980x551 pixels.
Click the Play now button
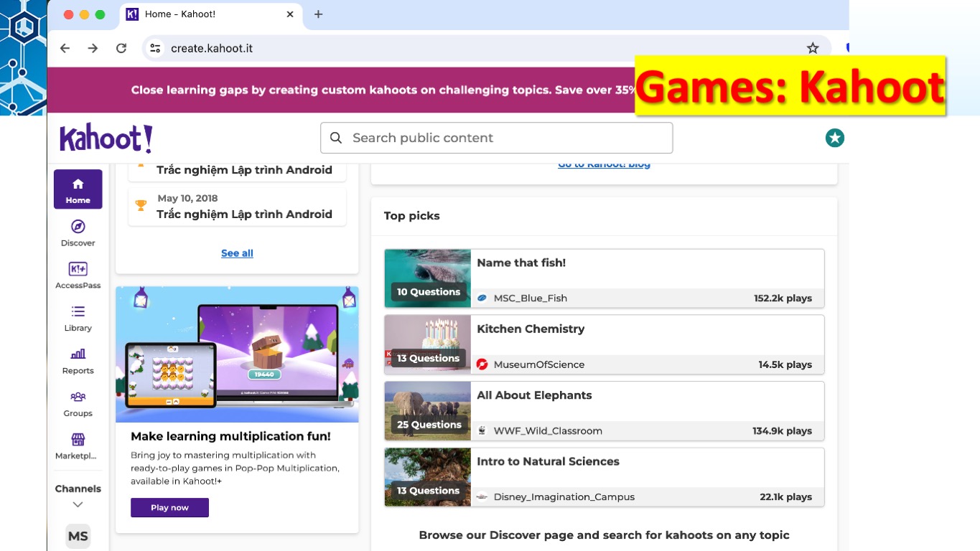point(169,507)
